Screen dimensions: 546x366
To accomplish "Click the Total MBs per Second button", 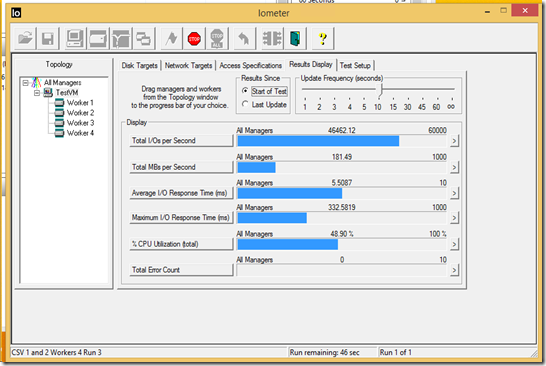I will (181, 167).
